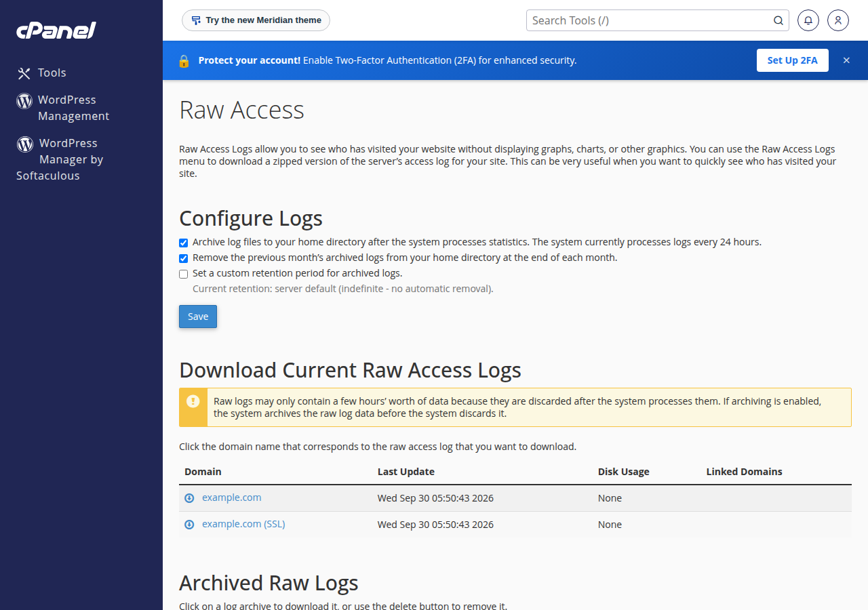The width and height of the screenshot is (868, 610).
Task: Download the example.com raw access log
Action: coord(231,497)
